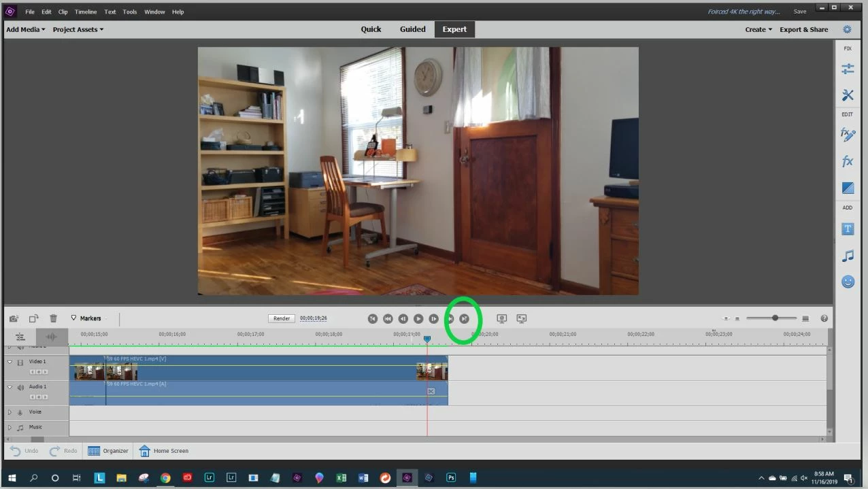Image resolution: width=868 pixels, height=489 pixels.
Task: Open the Create dropdown
Action: (x=758, y=29)
